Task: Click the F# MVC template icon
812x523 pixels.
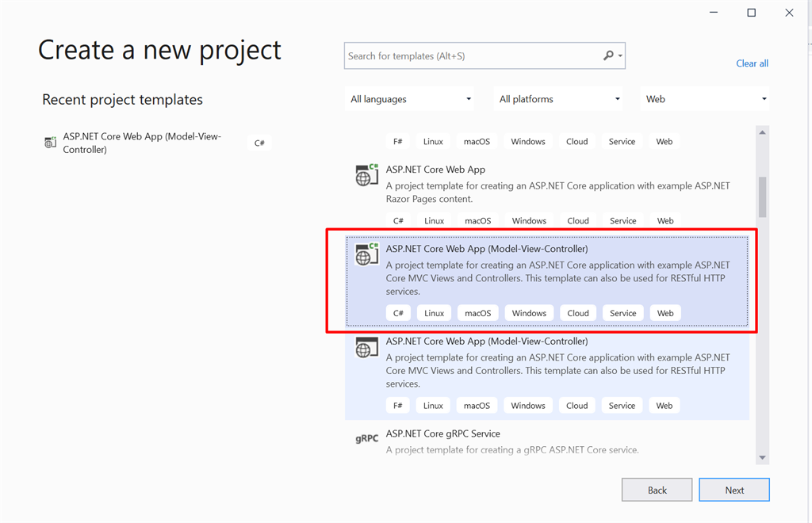Action: (366, 347)
